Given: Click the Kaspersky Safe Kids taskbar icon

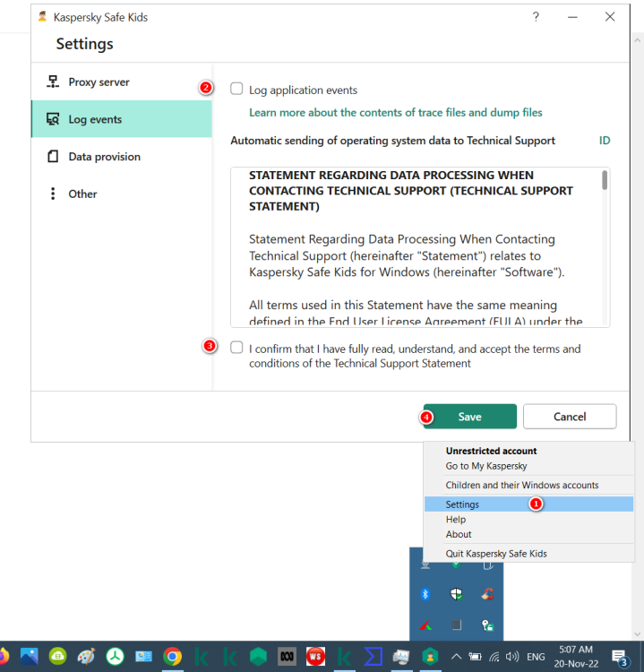Looking at the screenshot, I should tap(430, 656).
